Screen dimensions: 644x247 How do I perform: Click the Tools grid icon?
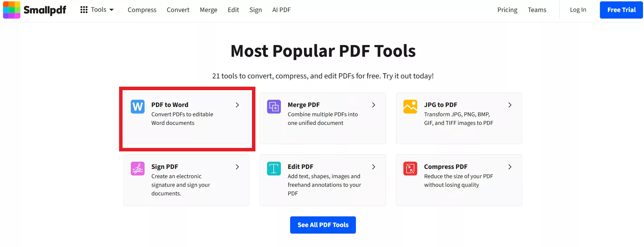84,10
